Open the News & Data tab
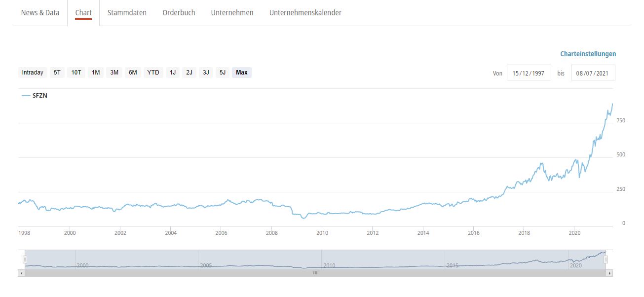Viewport: 644px width, 297px height. coord(40,13)
